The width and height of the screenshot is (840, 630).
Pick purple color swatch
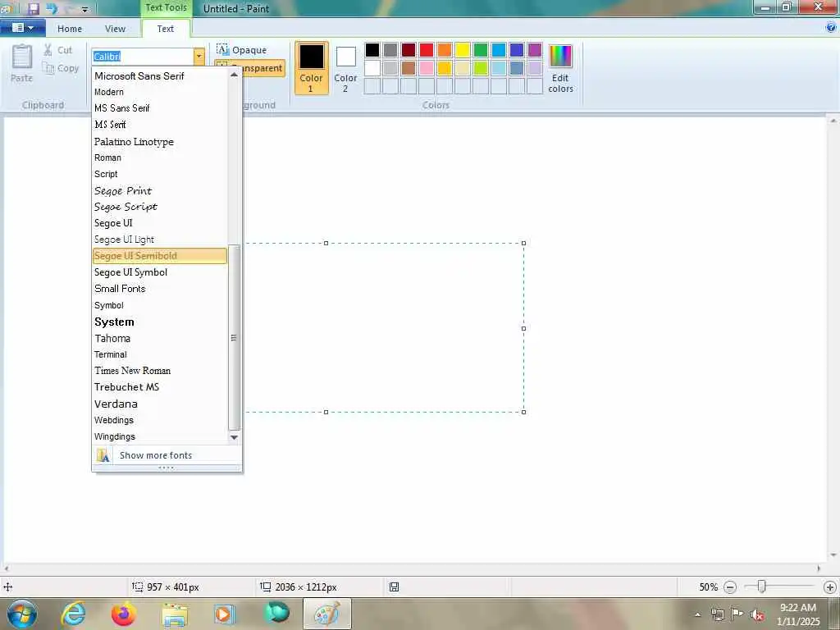(x=535, y=50)
